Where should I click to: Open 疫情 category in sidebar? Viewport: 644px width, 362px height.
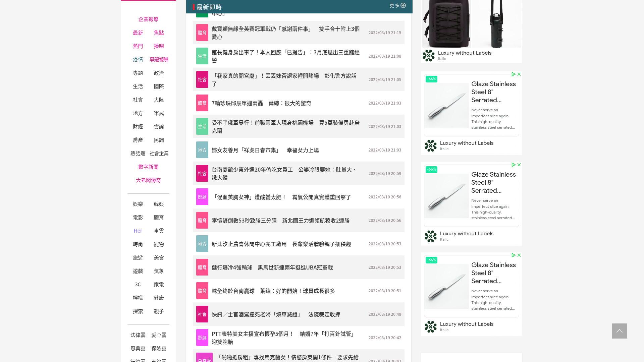138,60
